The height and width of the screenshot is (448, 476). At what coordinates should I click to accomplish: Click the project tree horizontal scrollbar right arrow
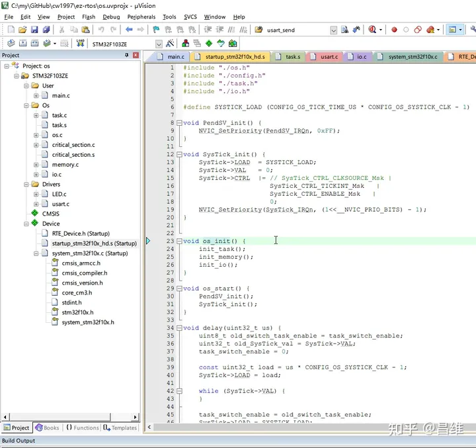[x=135, y=417]
